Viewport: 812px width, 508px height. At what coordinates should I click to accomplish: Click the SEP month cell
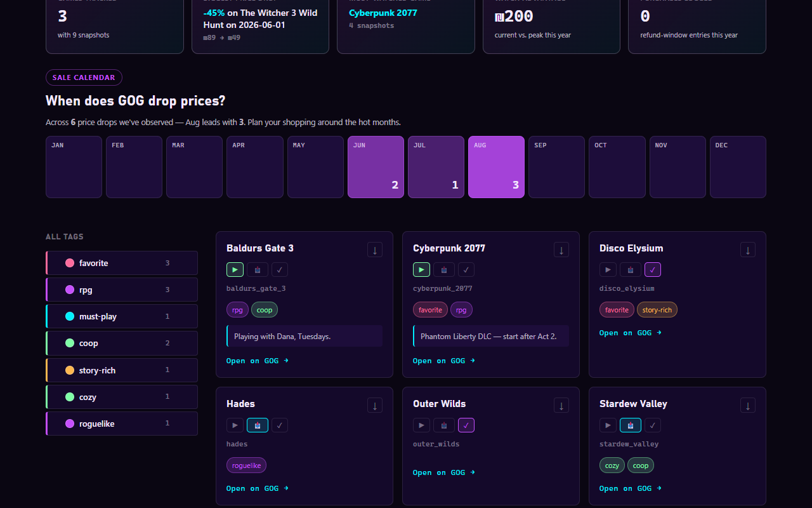[x=556, y=167]
